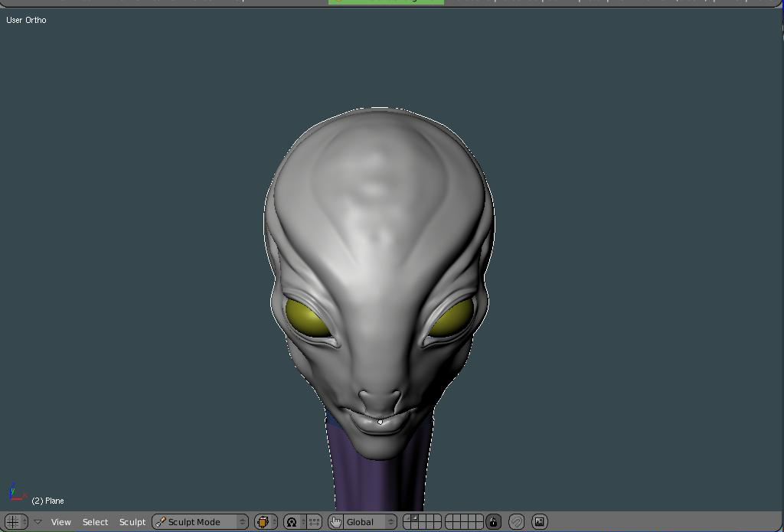This screenshot has width=784, height=532.
Task: Toggle the layer lock padlock icon
Action: 494,522
